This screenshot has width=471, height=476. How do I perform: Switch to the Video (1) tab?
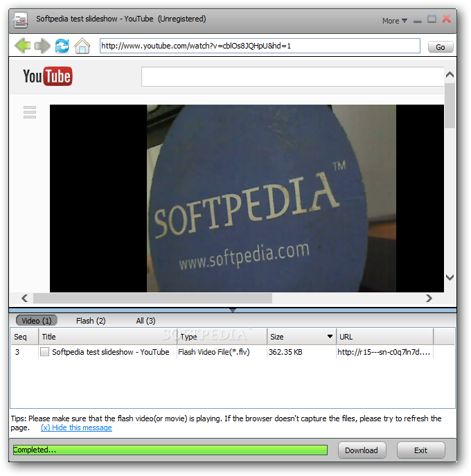tap(37, 321)
